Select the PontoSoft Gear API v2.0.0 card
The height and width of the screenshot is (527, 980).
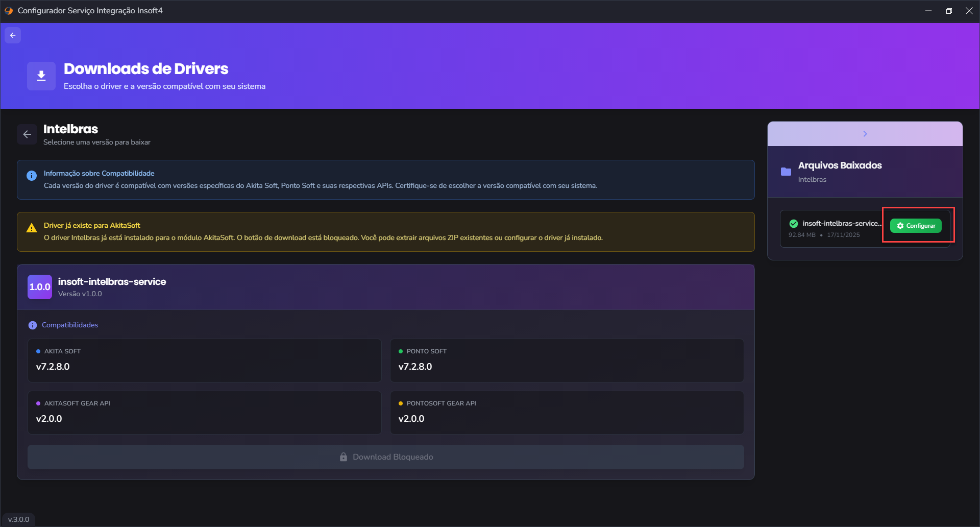point(567,413)
